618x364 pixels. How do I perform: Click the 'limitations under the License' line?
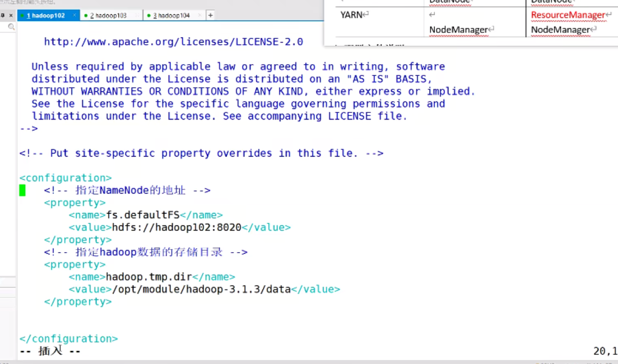tap(220, 116)
